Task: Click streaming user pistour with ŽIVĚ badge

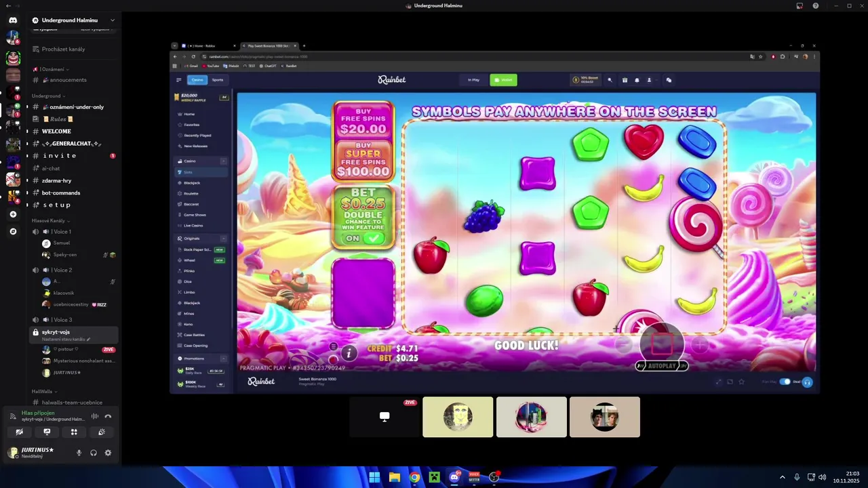Action: [78, 350]
